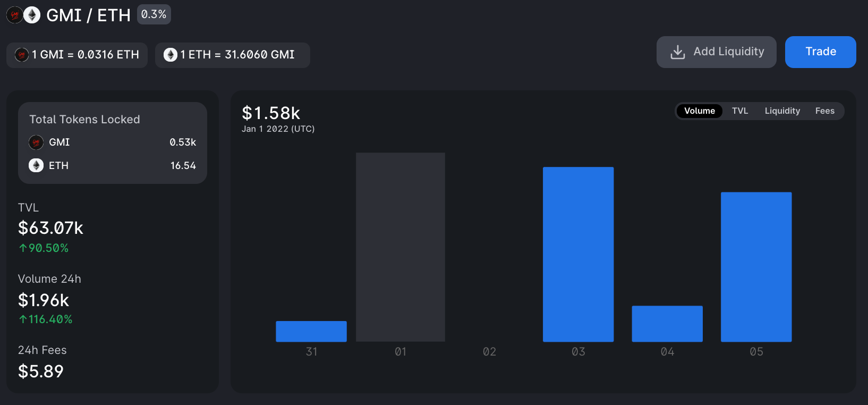The image size is (868, 405).
Task: Select the volume bar for day 03
Action: [x=578, y=254]
